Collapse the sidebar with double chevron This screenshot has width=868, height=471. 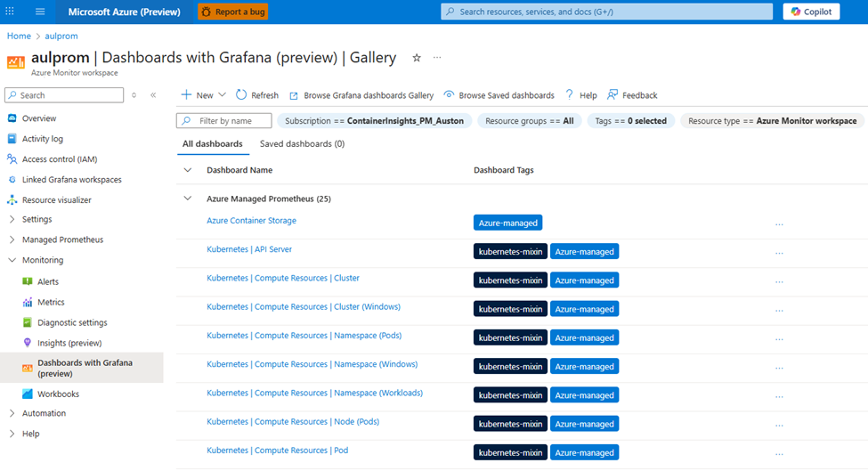153,95
